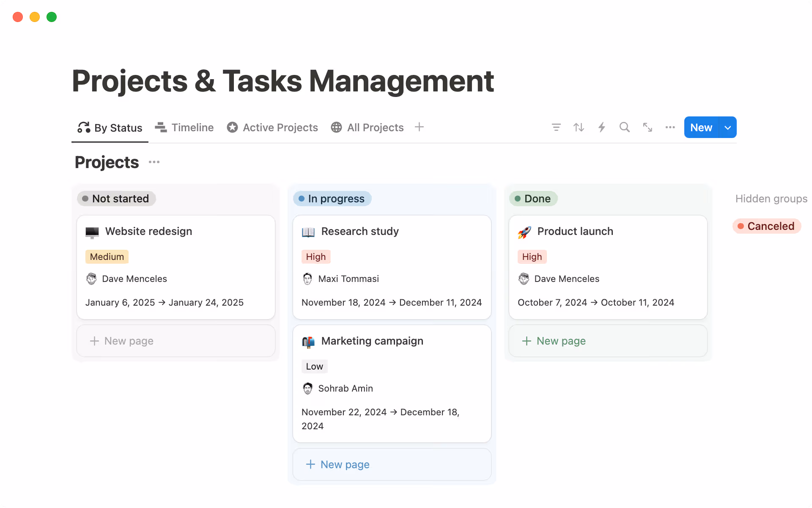This screenshot has height=508, width=812.
Task: Open the All Projects view
Action: pyautogui.click(x=367, y=127)
